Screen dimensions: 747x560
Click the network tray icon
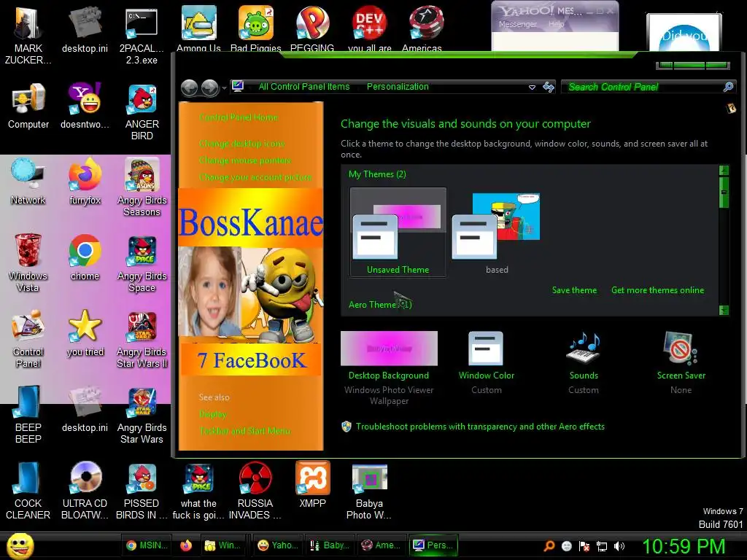click(602, 545)
